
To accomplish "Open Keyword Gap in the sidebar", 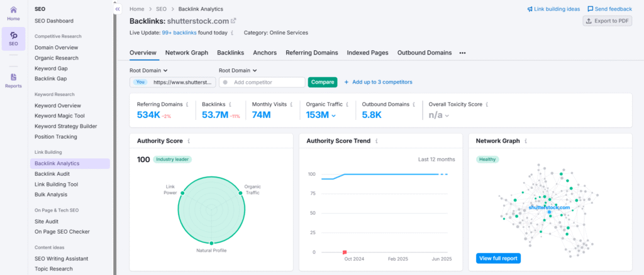I will coord(51,68).
